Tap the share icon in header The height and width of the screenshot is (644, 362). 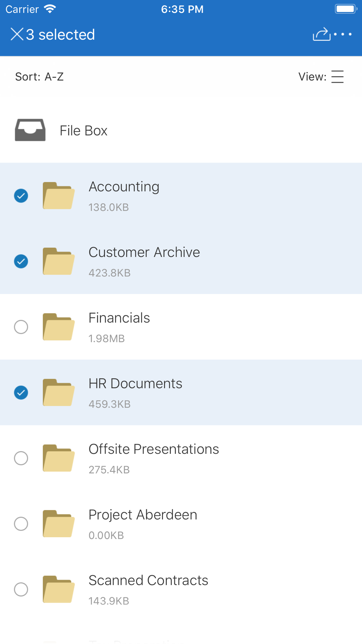(321, 34)
